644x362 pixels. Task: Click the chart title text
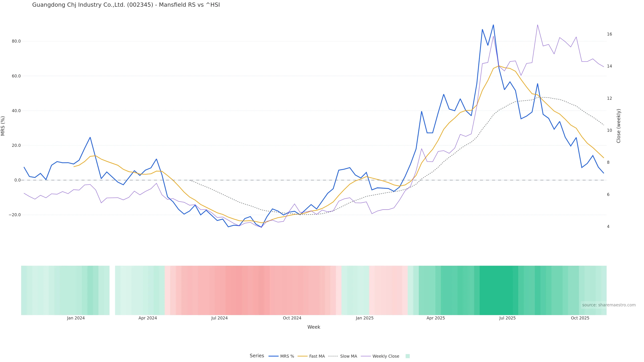[126, 5]
